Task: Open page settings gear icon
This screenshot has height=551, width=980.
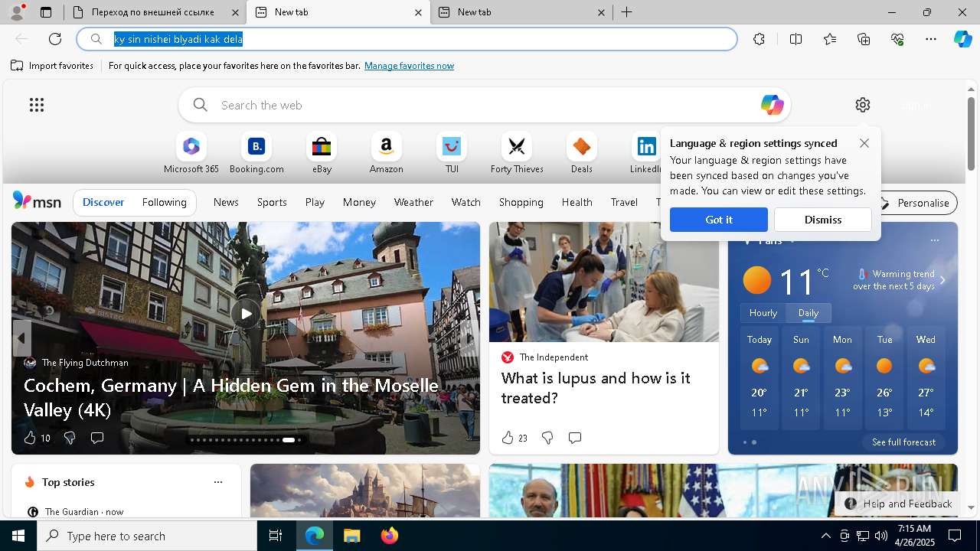Action: (863, 105)
